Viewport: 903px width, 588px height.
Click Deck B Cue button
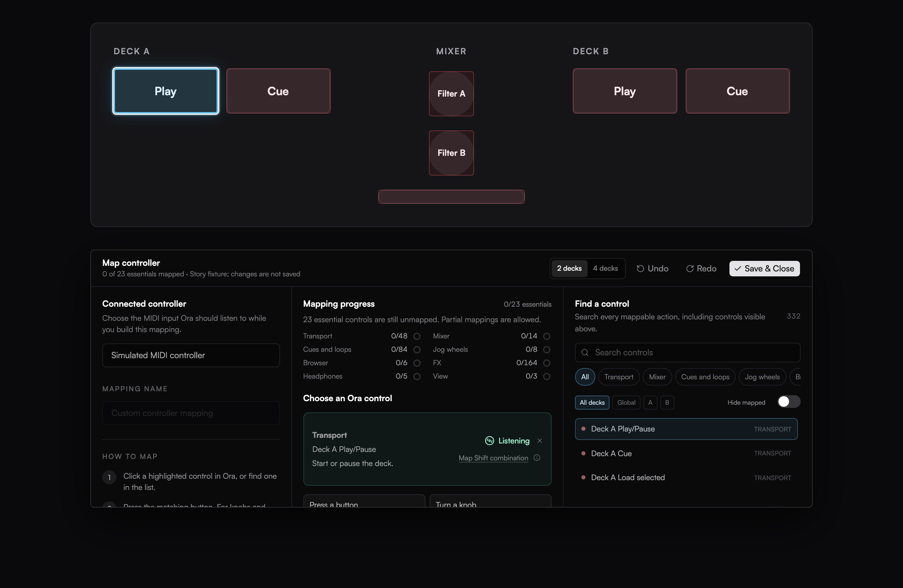737,91
